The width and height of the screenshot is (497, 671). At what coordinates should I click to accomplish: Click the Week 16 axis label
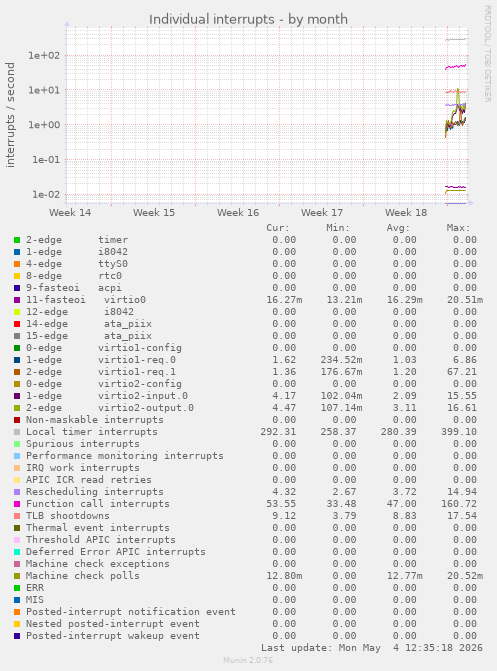pyautogui.click(x=238, y=213)
